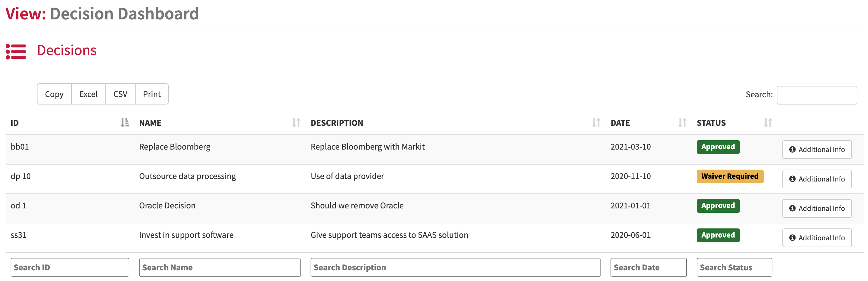Click the Search Status filter box
Image resolution: width=868 pixels, height=281 pixels.
(x=734, y=267)
